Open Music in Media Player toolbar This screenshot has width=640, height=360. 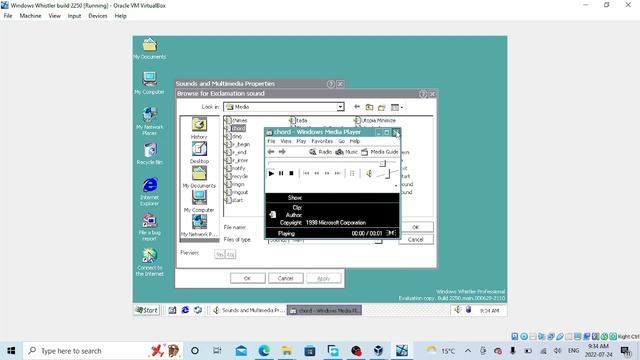(x=347, y=152)
